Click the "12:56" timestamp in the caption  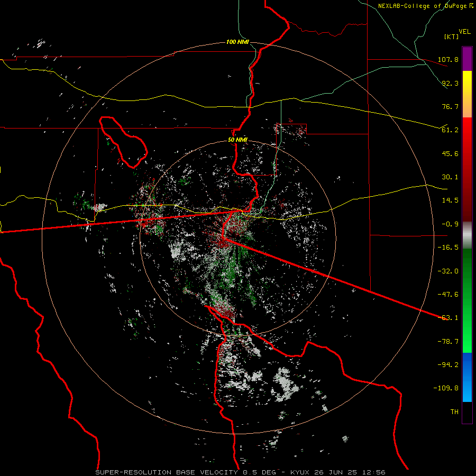point(374,472)
